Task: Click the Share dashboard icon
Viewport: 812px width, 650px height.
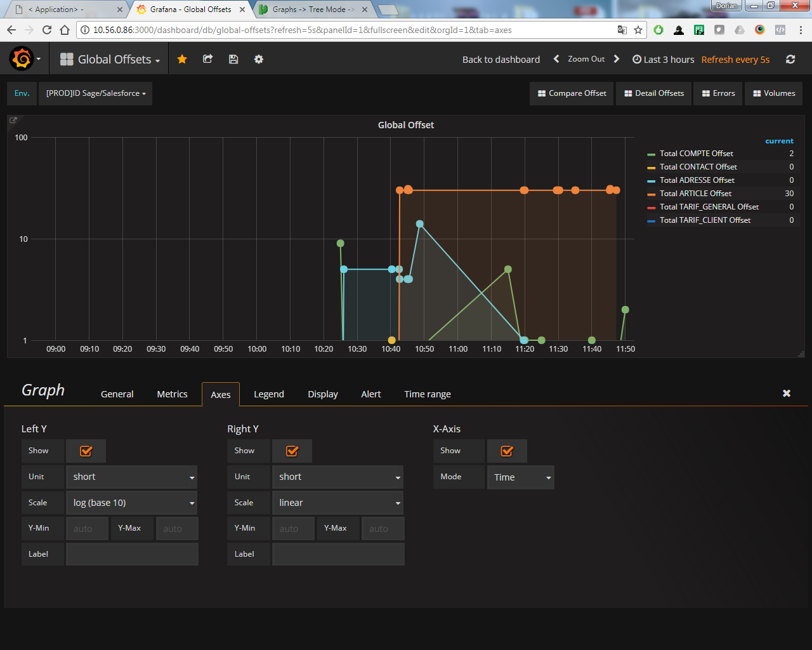Action: point(207,58)
